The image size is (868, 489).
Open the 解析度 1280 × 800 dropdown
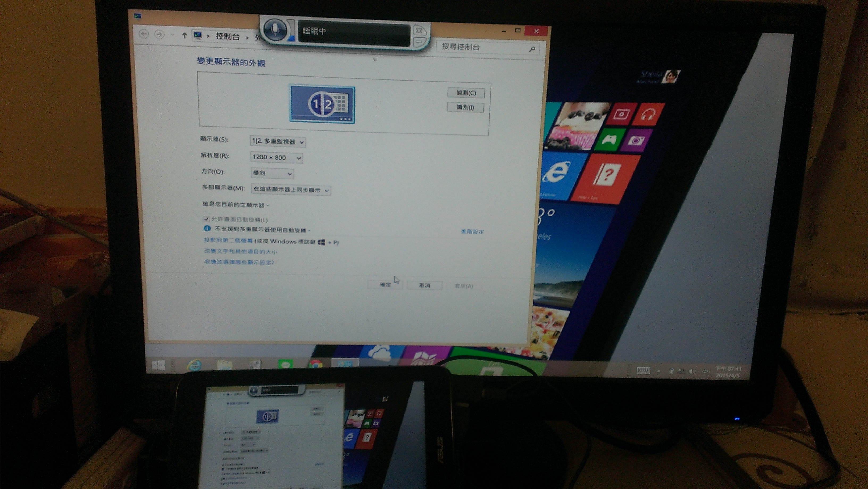pyautogui.click(x=276, y=158)
